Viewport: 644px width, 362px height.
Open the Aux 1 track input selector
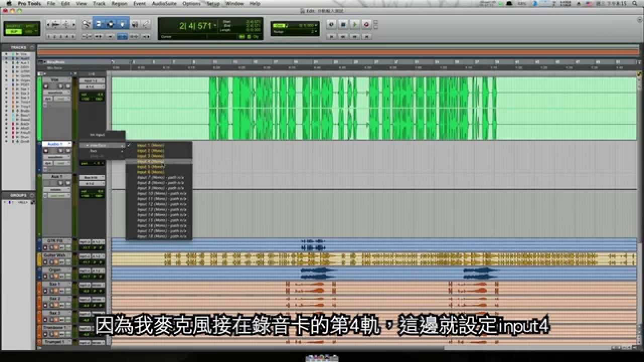(x=92, y=177)
